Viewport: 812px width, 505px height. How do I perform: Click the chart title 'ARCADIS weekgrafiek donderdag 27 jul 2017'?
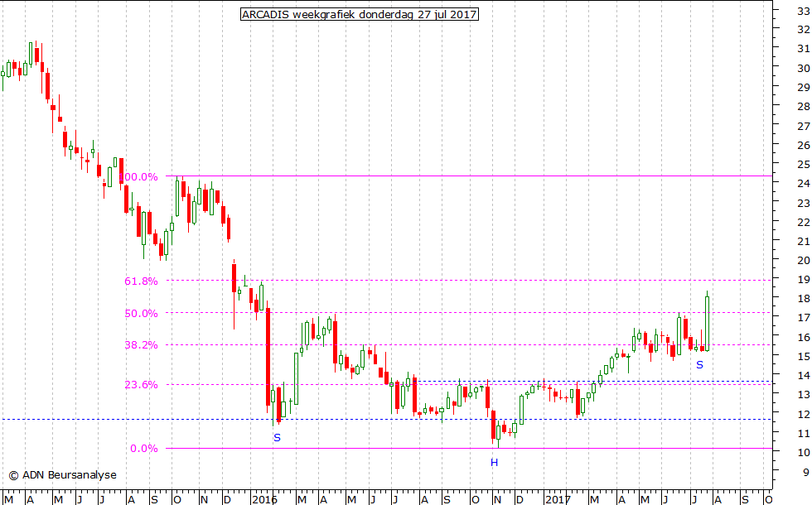(360, 15)
